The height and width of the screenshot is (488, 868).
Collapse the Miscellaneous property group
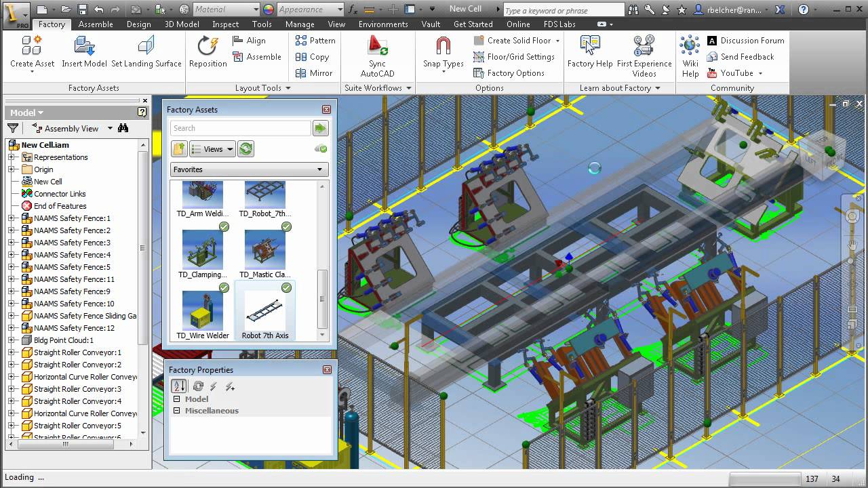[x=177, y=411]
